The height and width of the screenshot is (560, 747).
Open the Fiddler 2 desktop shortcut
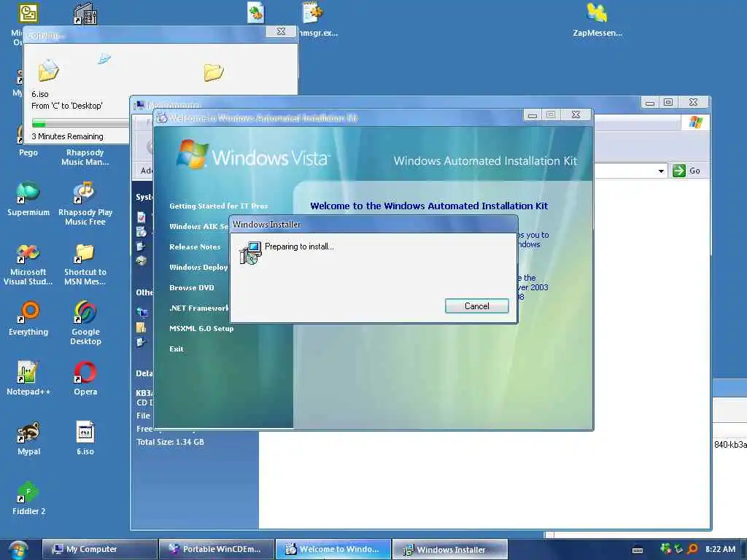[x=28, y=498]
